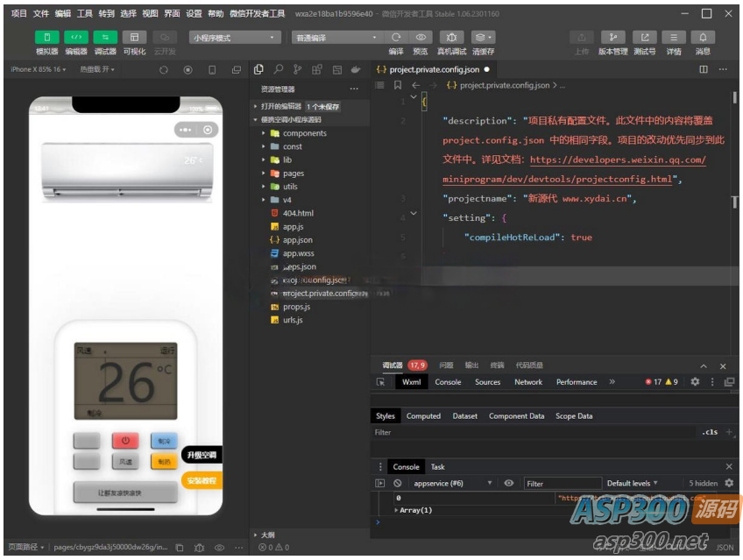
Task: Switch to the Sources tab
Action: 487,382
